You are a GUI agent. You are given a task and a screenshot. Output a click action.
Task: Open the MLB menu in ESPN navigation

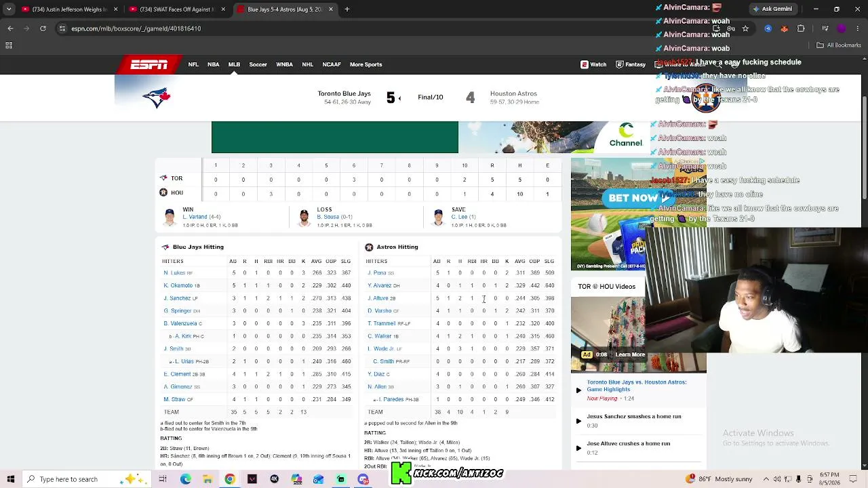tap(234, 64)
